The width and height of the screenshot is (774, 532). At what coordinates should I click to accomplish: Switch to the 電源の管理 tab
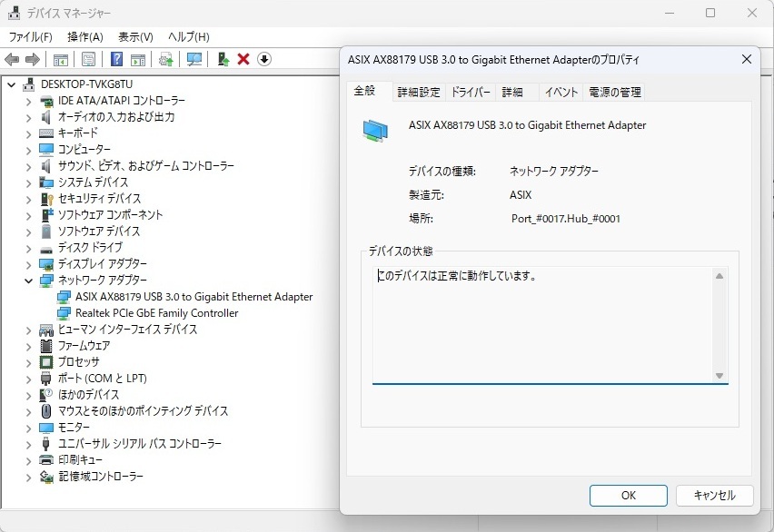(x=614, y=93)
